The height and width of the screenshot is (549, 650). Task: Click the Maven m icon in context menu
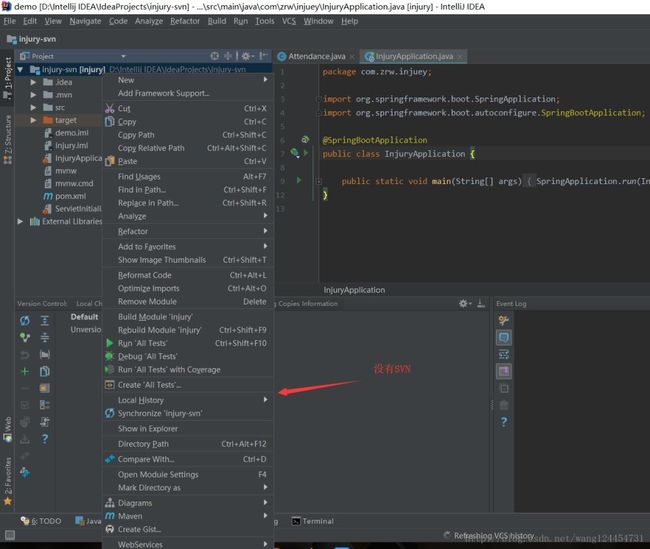(109, 516)
